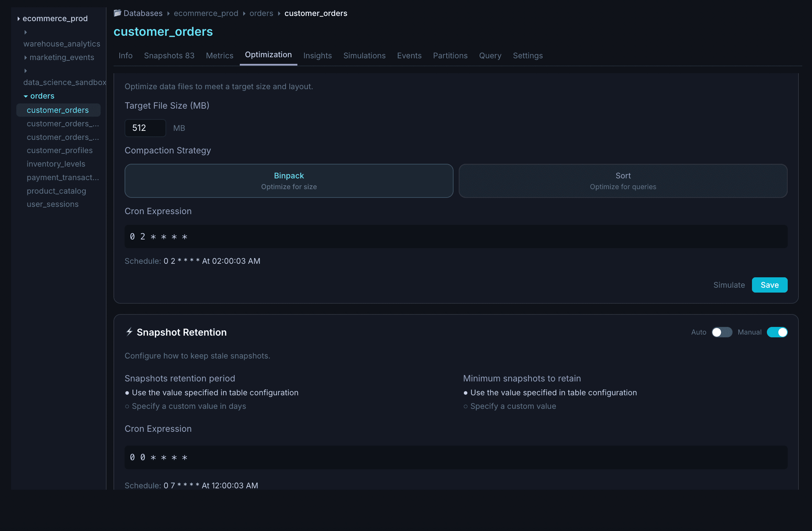Click orders in the breadcrumb
This screenshot has height=531, width=812.
coord(261,13)
